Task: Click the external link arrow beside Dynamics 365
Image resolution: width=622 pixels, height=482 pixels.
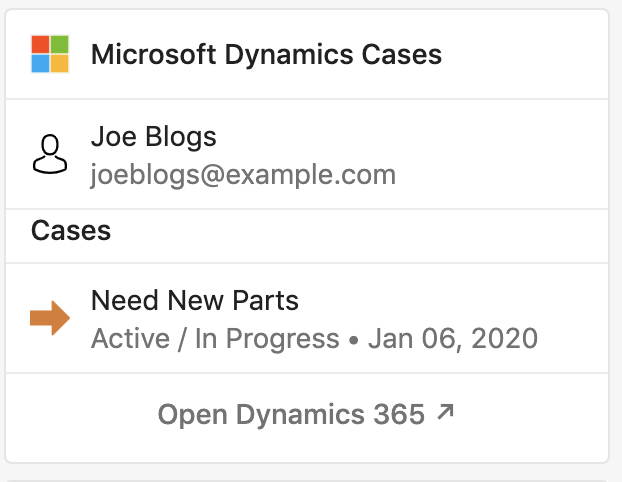Action: (445, 412)
